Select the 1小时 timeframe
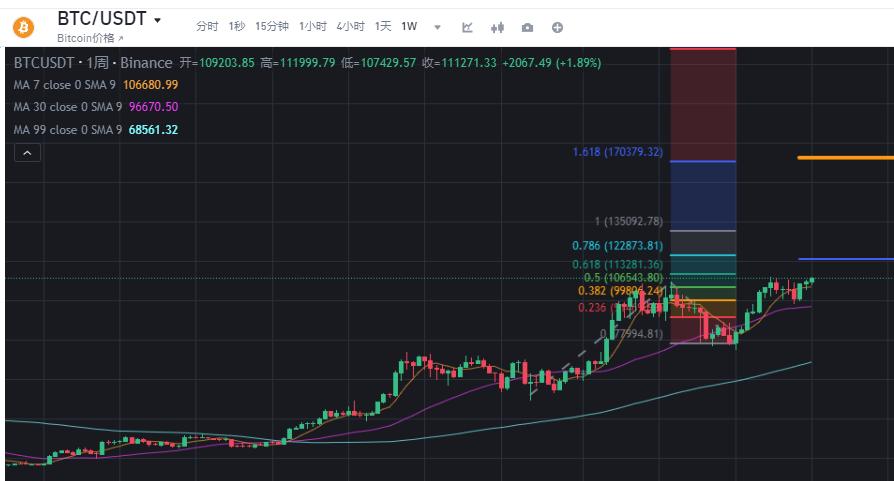Image resolution: width=894 pixels, height=481 pixels. pos(312,26)
